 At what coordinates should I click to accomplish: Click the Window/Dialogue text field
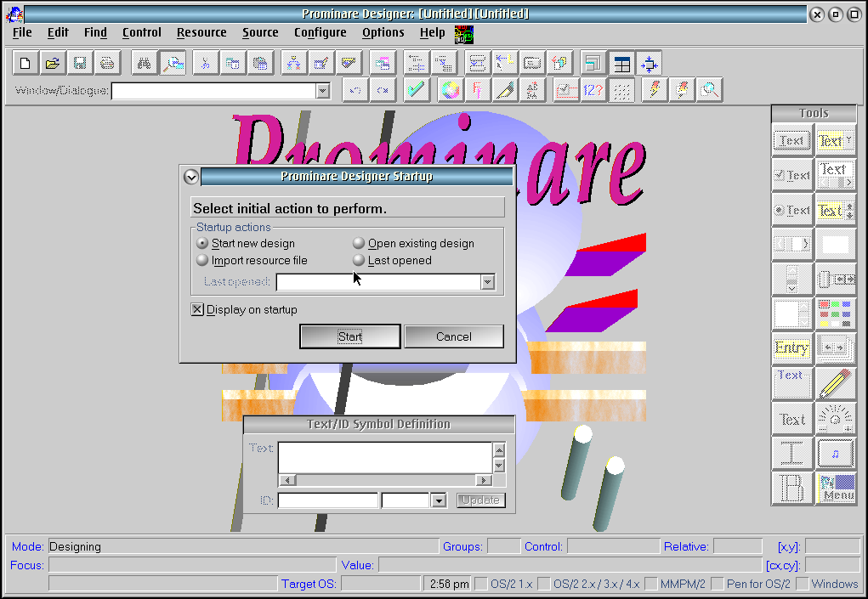(x=213, y=91)
